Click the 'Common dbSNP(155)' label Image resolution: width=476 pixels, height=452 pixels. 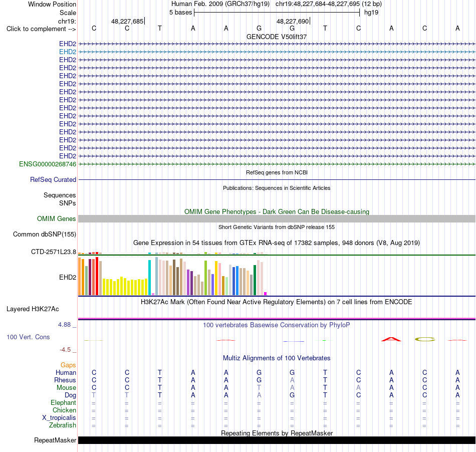click(x=45, y=235)
